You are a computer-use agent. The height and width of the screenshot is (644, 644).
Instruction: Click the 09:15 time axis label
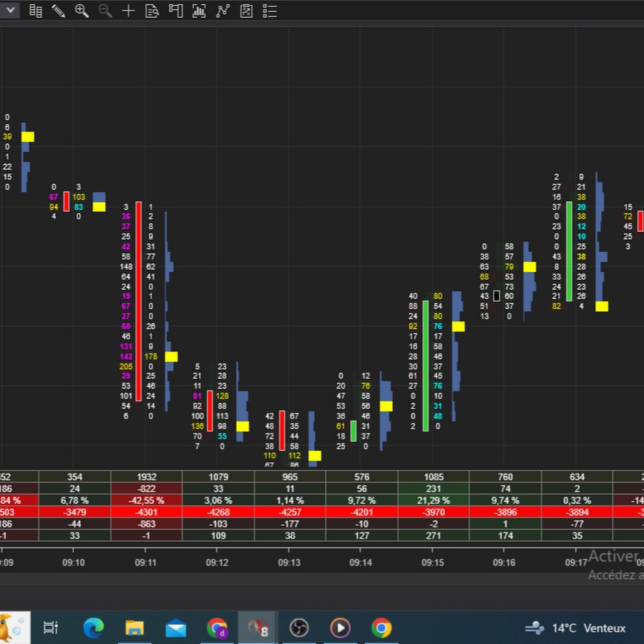(432, 562)
